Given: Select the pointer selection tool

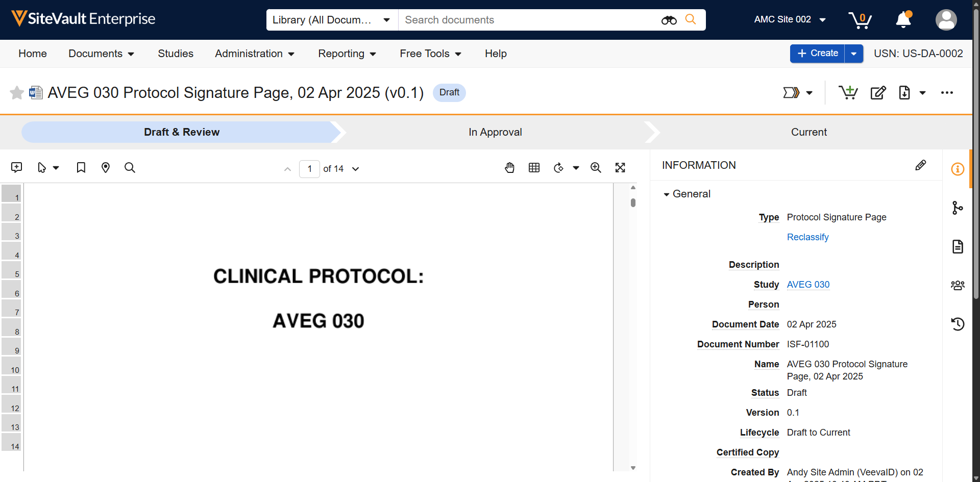Looking at the screenshot, I should click(42, 168).
